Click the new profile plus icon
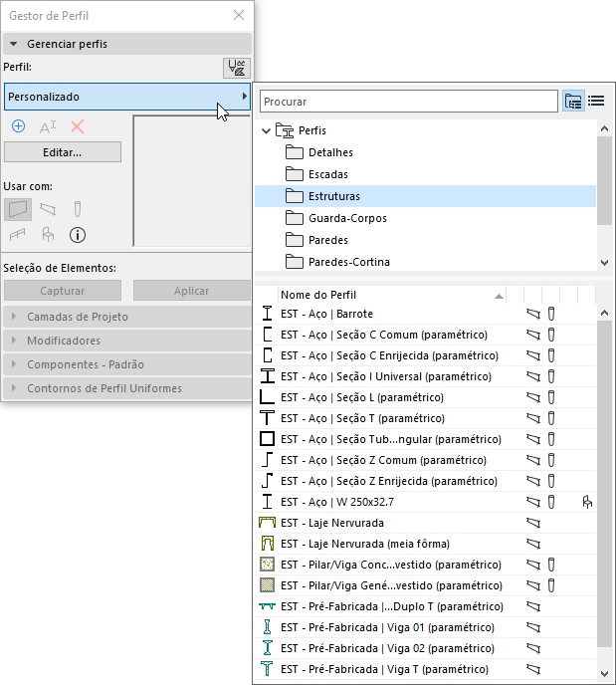Viewport: 616px width, 685px height. [x=18, y=126]
